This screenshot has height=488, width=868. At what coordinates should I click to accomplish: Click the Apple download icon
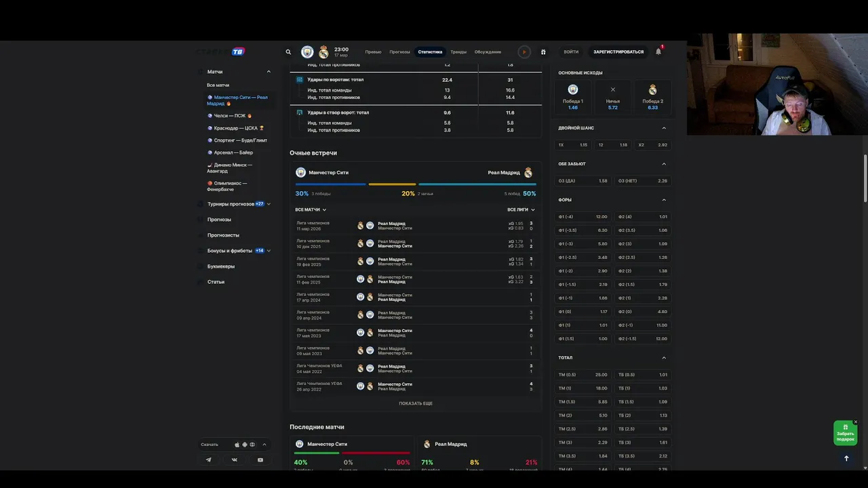tap(237, 445)
